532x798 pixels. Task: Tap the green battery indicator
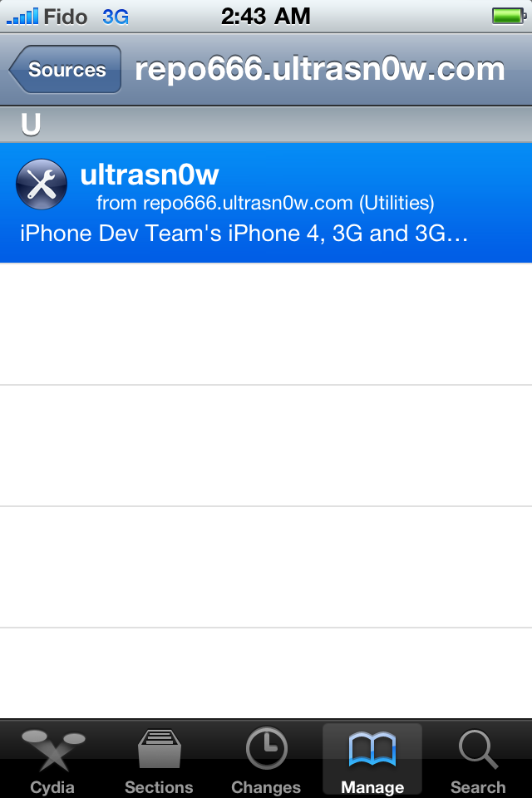point(509,17)
